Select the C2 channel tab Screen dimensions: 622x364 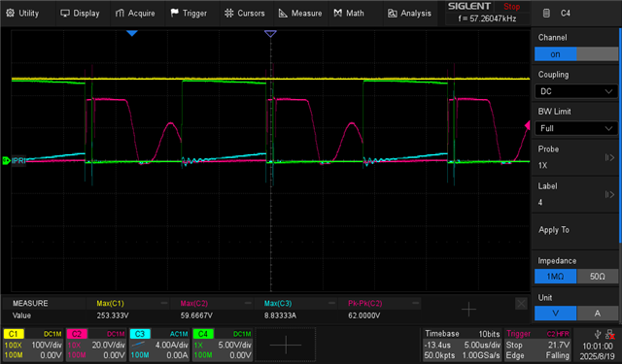coord(77,334)
